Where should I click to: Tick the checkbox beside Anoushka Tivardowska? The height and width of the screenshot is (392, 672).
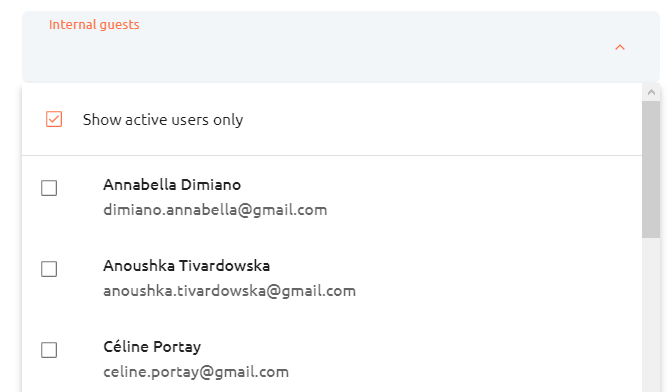click(x=49, y=269)
